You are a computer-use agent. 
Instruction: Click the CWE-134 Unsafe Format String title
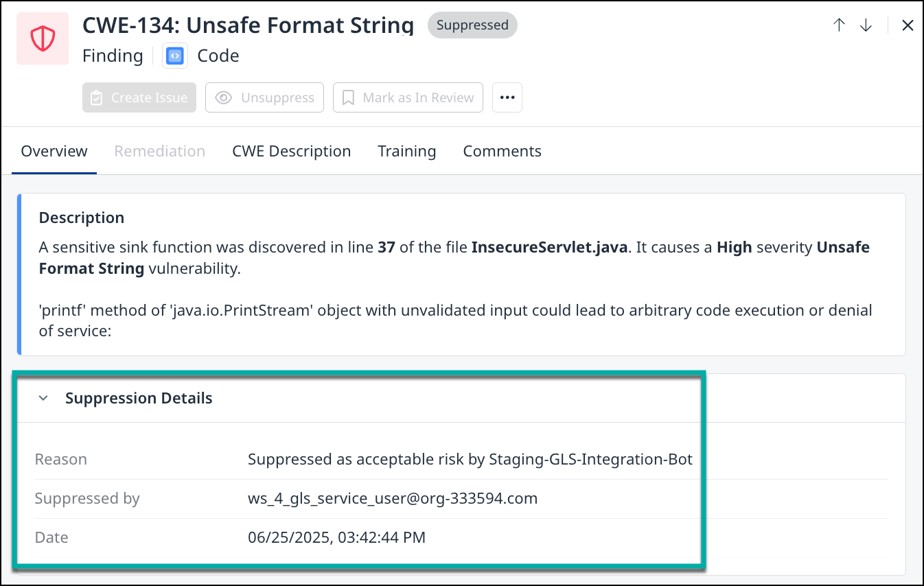click(248, 25)
